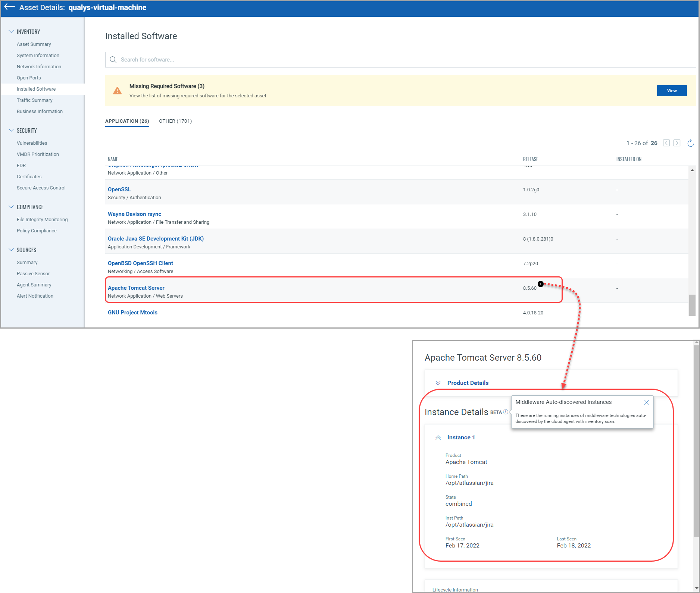The height and width of the screenshot is (593, 700).
Task: Open the OpenSSL software link
Action: [x=119, y=189]
